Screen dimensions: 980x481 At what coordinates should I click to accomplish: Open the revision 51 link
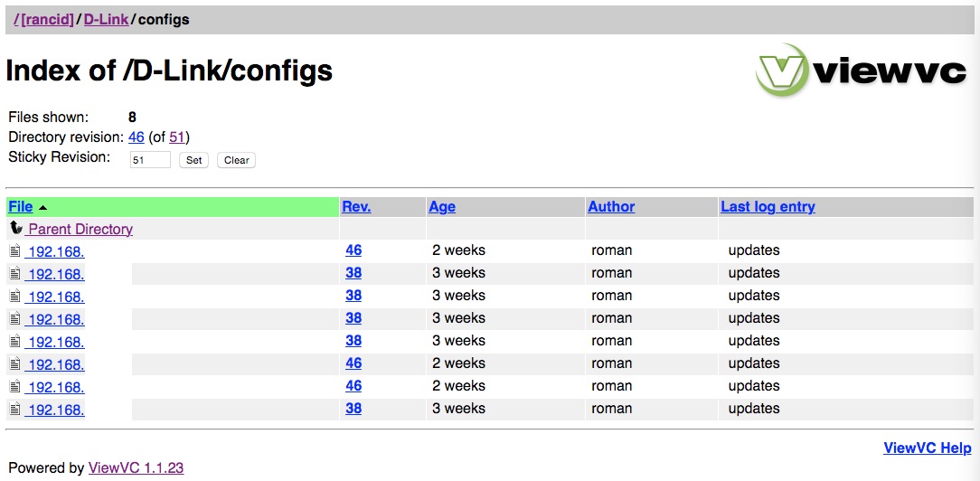(x=177, y=137)
